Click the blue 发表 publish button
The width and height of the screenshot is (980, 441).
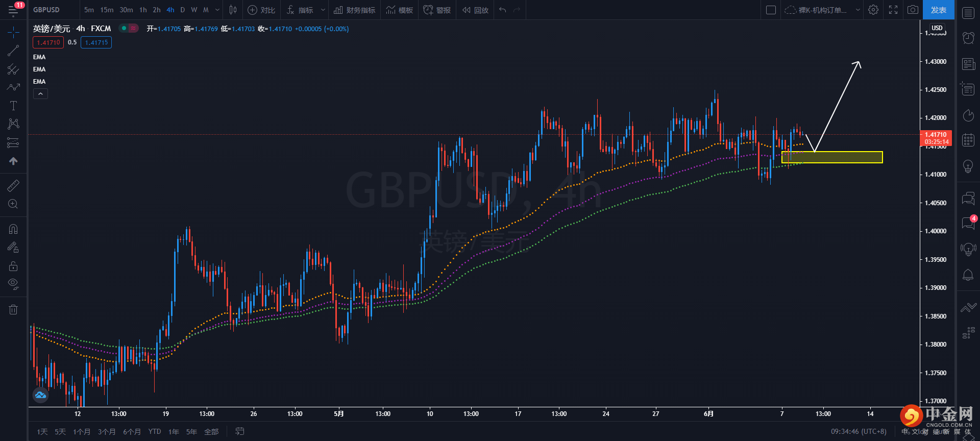[938, 10]
